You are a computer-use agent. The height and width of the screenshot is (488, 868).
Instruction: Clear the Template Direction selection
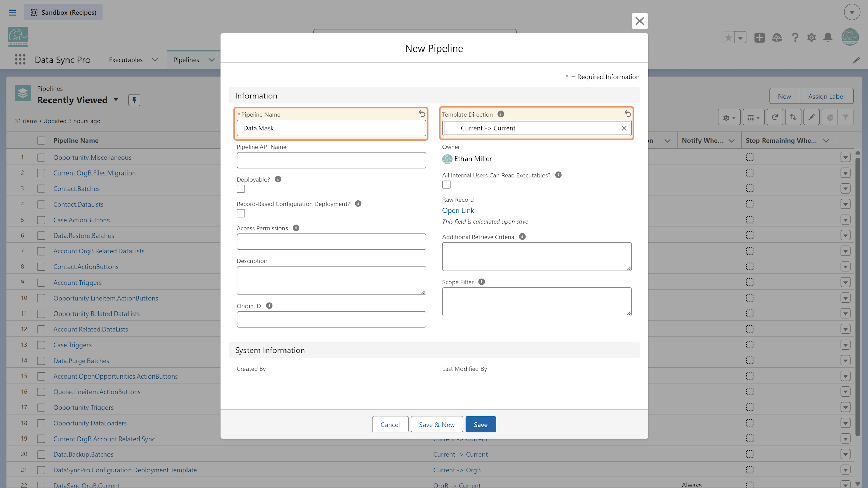pyautogui.click(x=624, y=128)
